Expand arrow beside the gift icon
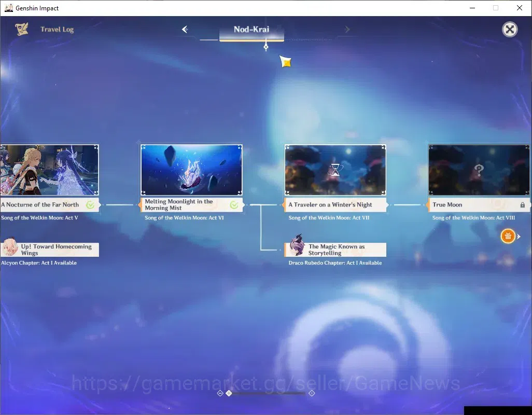This screenshot has width=532, height=415. 519,237
